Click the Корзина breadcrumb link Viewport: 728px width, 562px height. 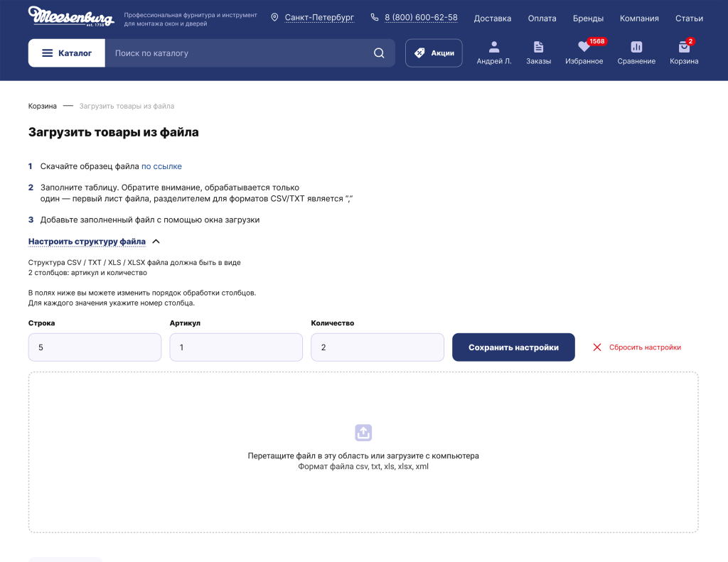pos(43,106)
